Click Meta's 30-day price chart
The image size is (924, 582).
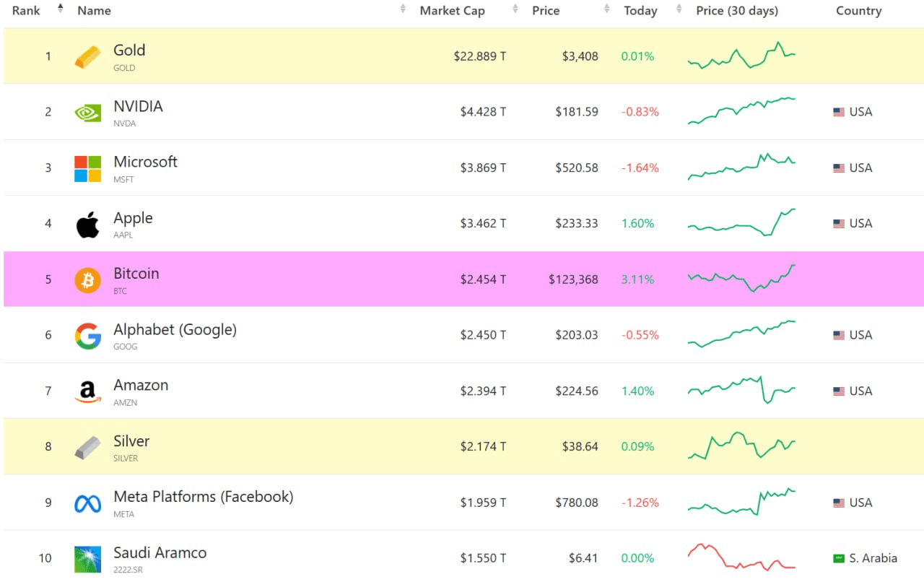point(741,501)
